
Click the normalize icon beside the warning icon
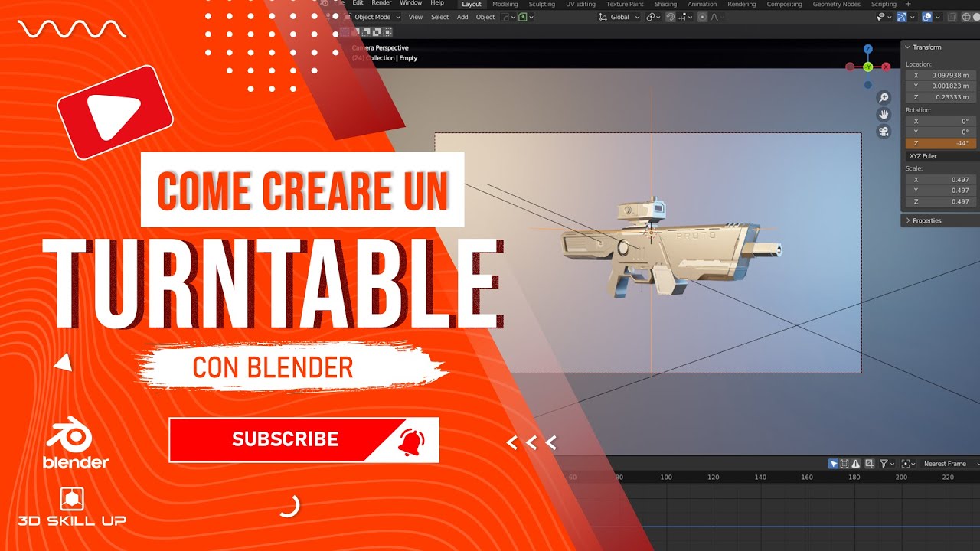(870, 464)
